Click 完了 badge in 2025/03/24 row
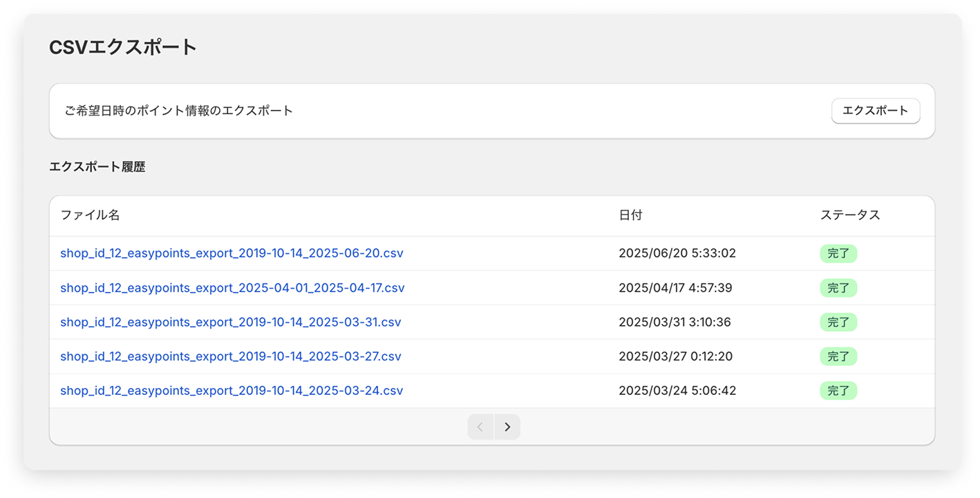This screenshot has width=980, height=498. [x=838, y=391]
